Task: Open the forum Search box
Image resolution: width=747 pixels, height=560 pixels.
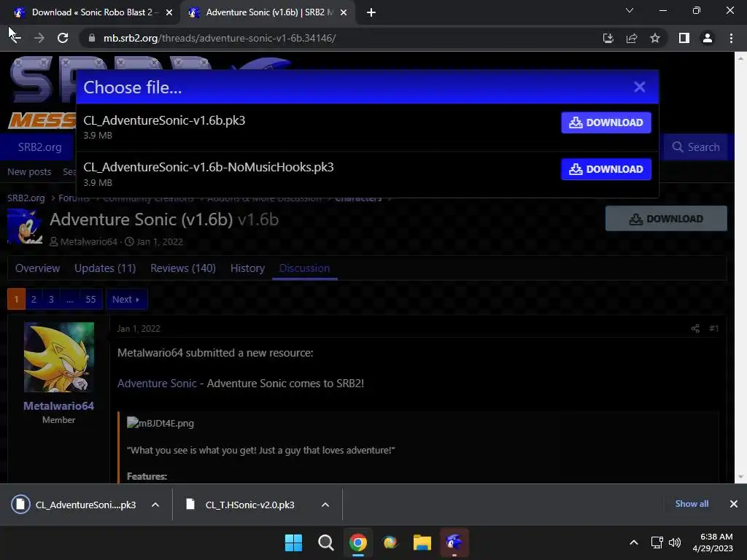Action: [x=695, y=147]
